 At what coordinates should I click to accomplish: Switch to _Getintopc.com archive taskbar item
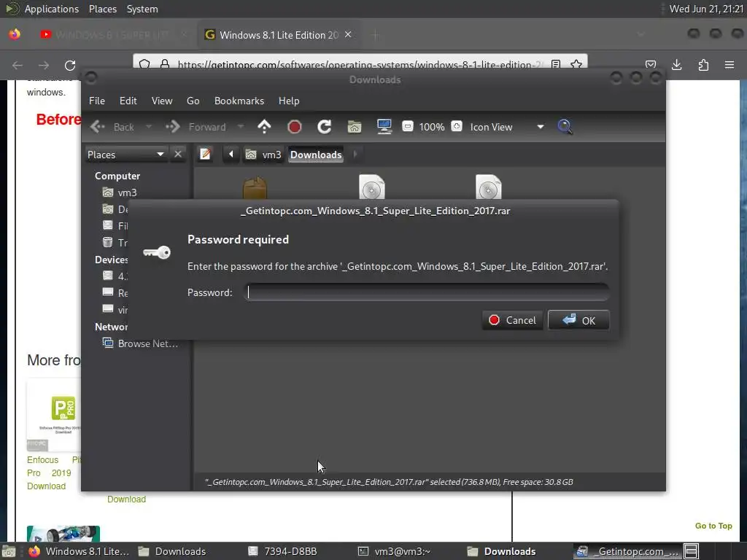[628, 551]
